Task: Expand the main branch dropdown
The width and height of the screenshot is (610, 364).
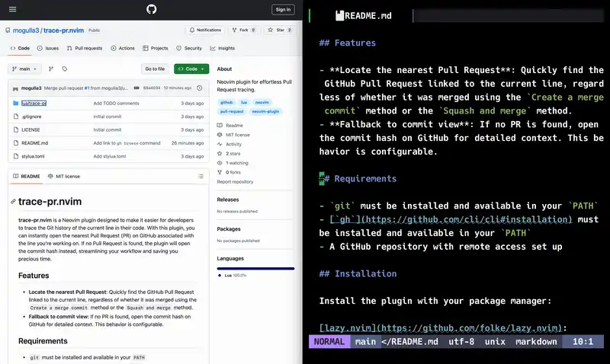Action: click(x=24, y=69)
